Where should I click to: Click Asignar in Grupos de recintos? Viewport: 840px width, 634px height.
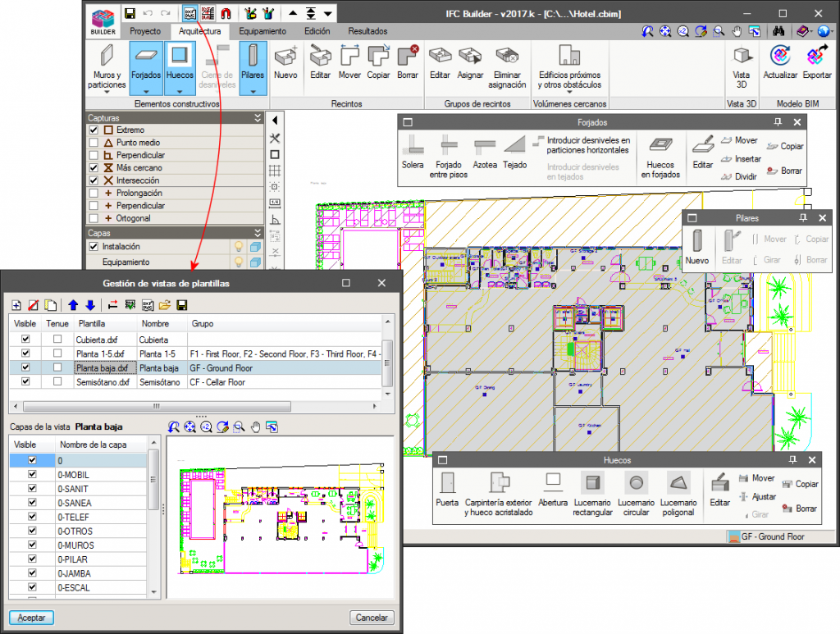click(x=470, y=63)
